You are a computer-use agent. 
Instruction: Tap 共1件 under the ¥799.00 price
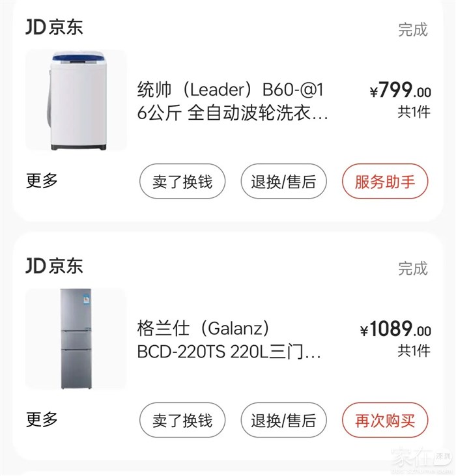tap(414, 112)
